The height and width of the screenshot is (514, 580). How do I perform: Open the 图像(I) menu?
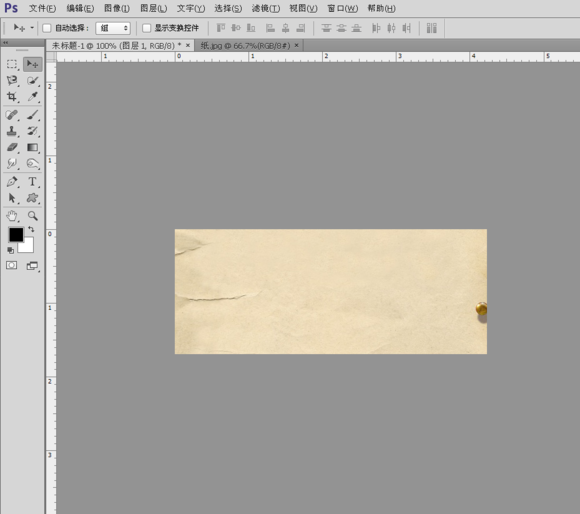[117, 8]
